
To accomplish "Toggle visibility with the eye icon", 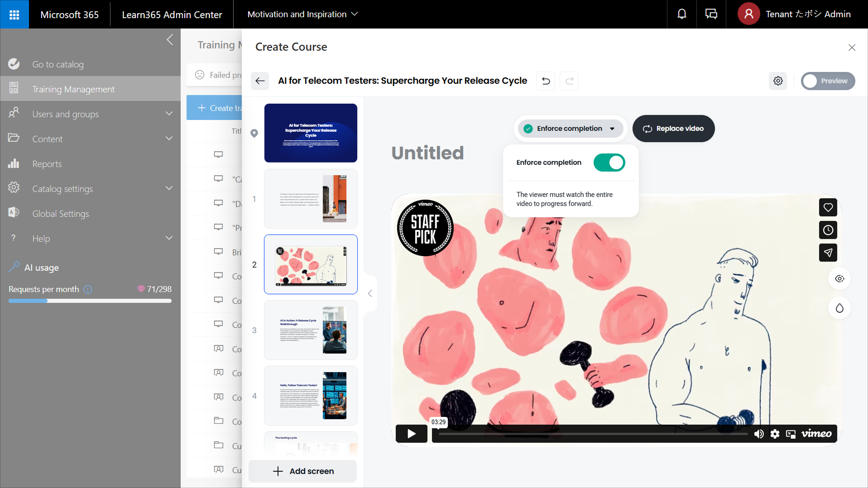I will point(839,279).
